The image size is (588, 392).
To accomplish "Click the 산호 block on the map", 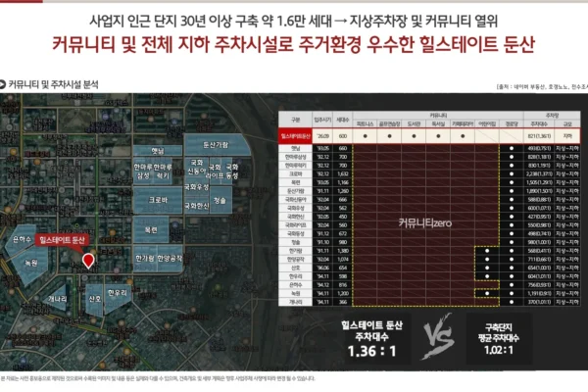I will pyautogui.click(x=94, y=299).
